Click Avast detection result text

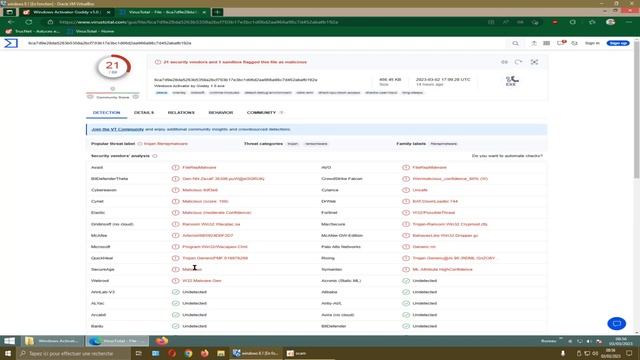click(199, 167)
